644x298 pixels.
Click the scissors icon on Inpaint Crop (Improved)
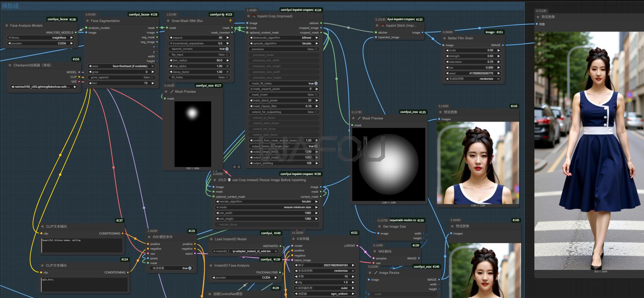click(x=254, y=16)
